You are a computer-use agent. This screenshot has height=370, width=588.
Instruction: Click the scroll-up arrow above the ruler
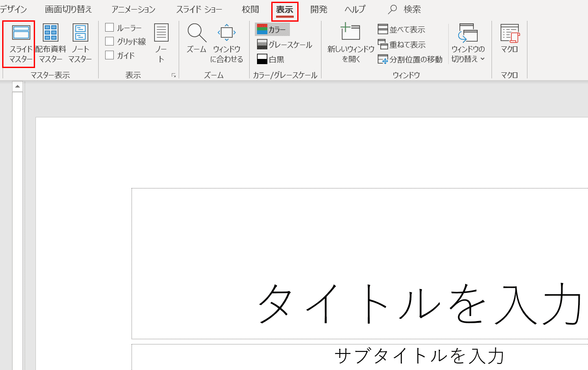(18, 87)
